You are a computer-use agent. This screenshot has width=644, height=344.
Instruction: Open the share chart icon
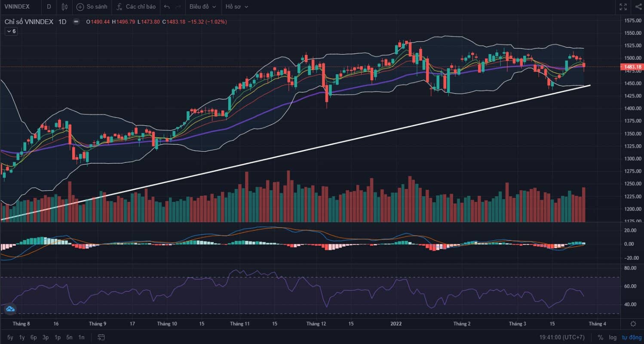point(638,7)
